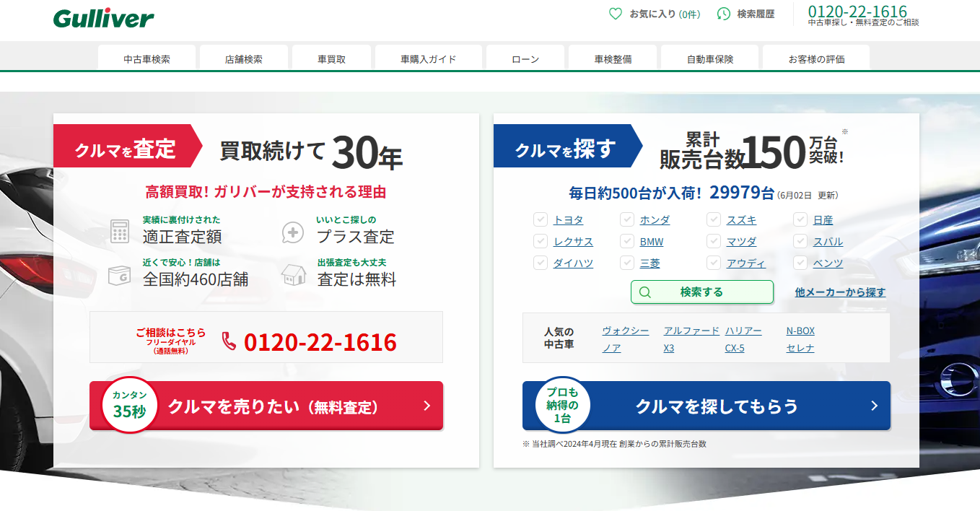Viewport: 980px width, 511px height.
Task: Open the アルファード popular car link
Action: [691, 331]
